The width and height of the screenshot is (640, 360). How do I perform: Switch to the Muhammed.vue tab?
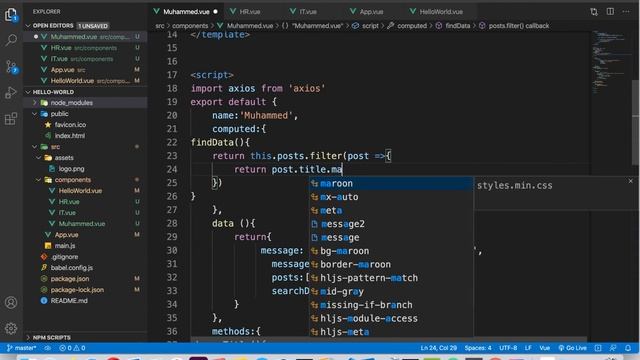187,12
